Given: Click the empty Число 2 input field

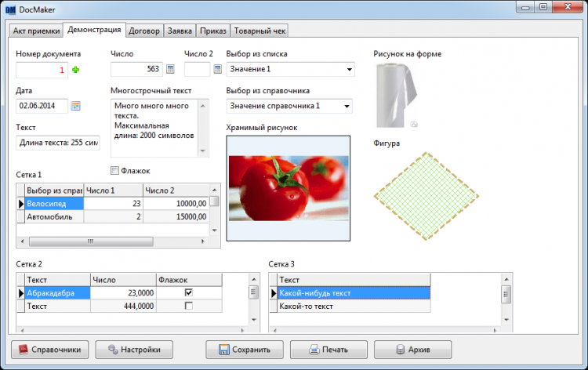Looking at the screenshot, I should click(x=198, y=69).
